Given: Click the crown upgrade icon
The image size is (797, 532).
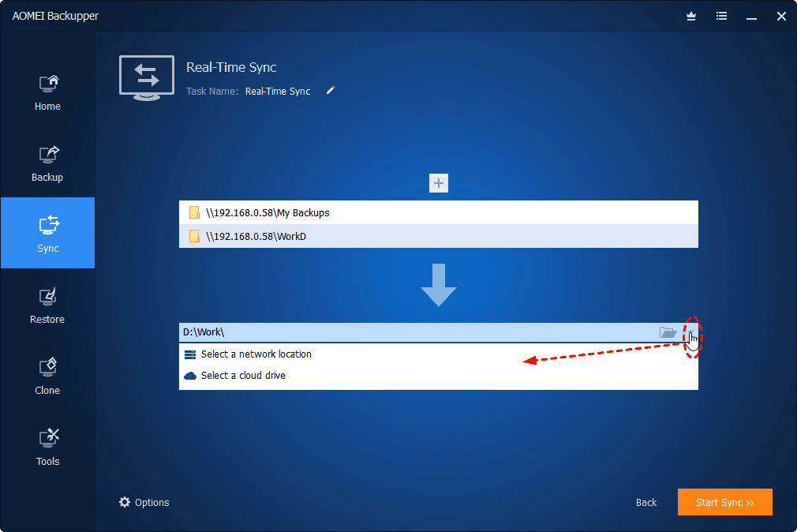Looking at the screenshot, I should point(692,16).
